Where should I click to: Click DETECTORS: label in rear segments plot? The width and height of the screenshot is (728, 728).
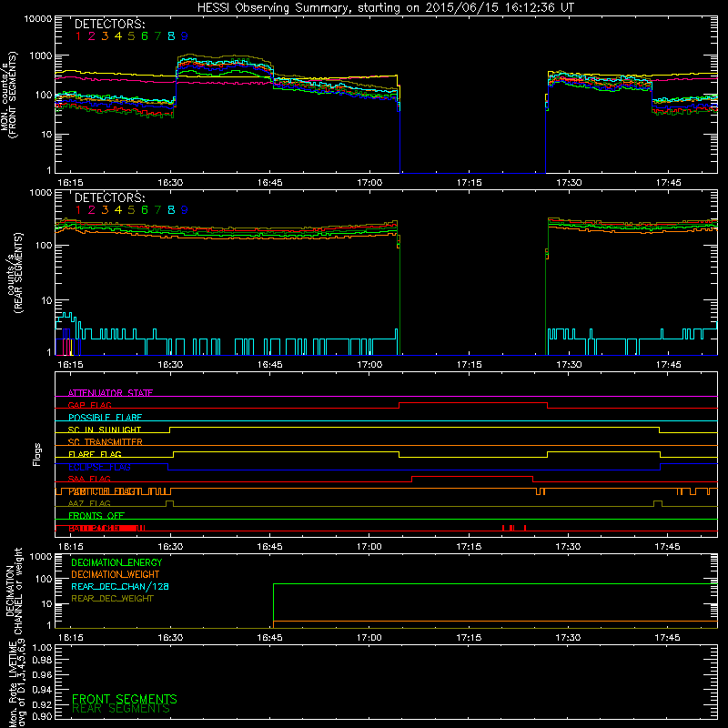(110, 197)
